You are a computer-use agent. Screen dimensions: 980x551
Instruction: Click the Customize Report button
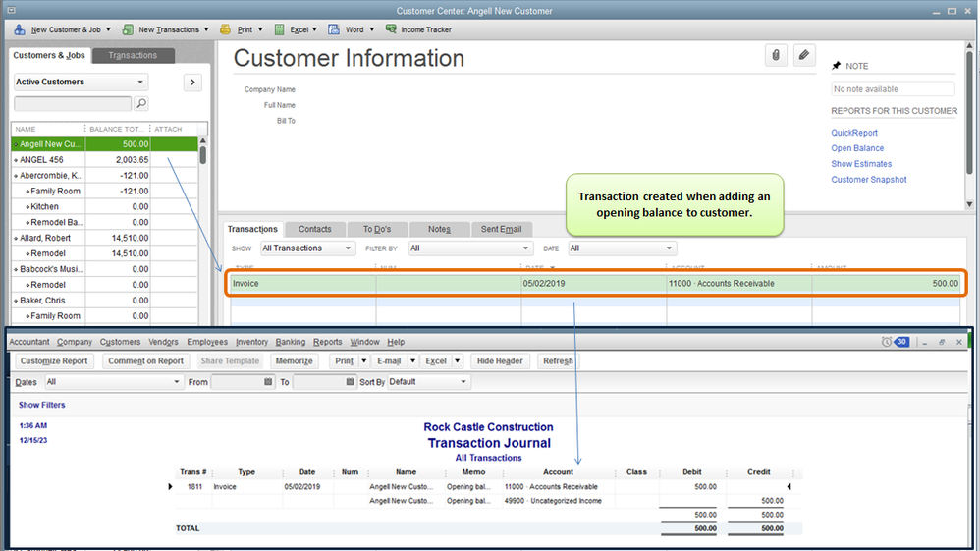[54, 360]
